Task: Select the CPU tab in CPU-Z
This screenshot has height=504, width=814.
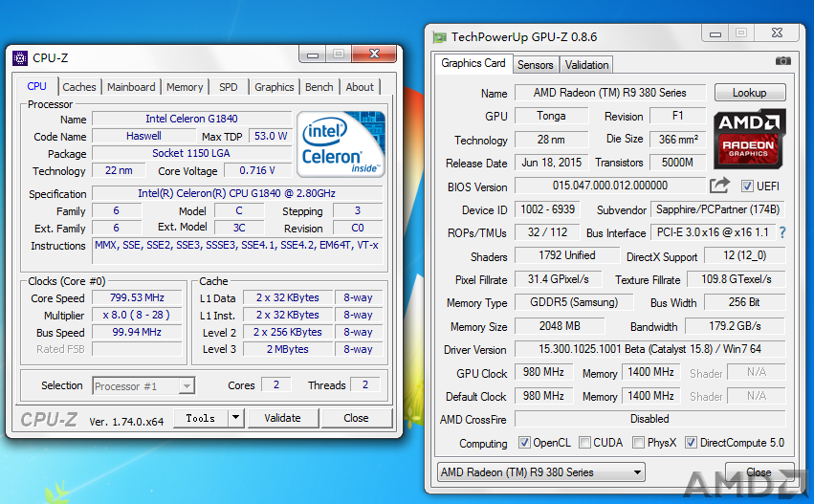Action: (37, 86)
